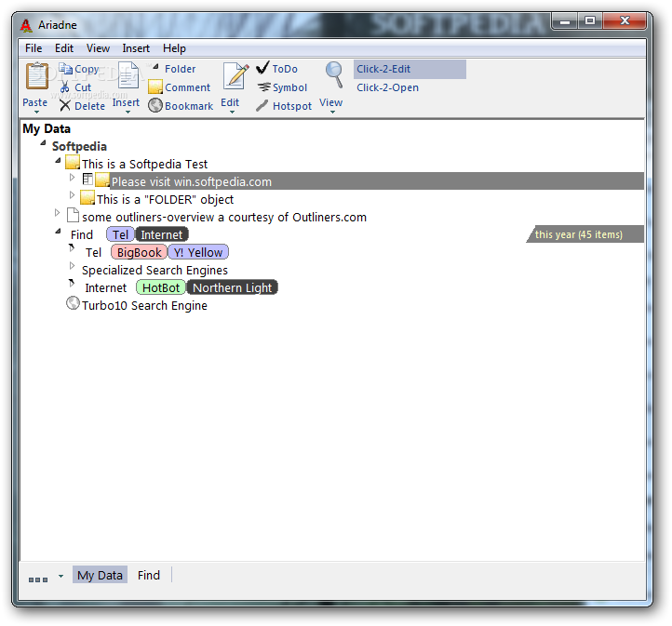
Task: Expand Specialized Search Engines node
Action: point(72,265)
